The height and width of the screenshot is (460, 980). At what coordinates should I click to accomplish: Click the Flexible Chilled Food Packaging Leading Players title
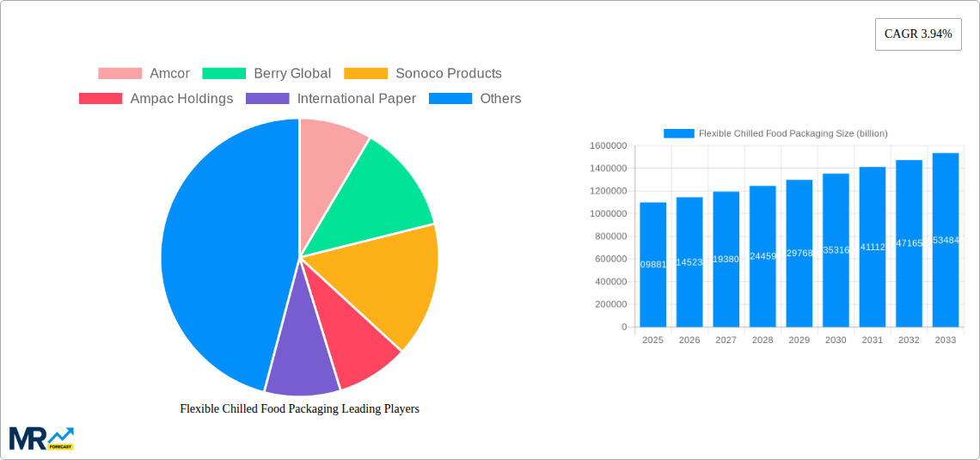point(299,408)
